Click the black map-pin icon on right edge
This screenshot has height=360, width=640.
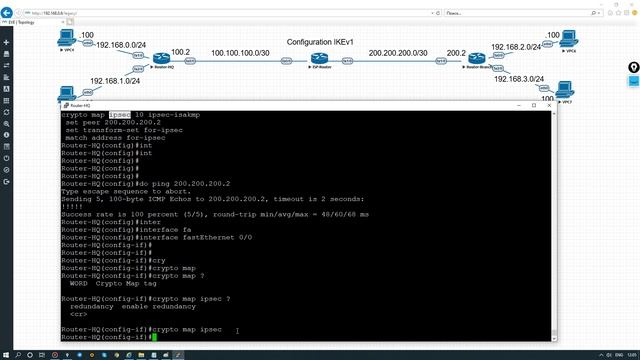tap(633, 67)
